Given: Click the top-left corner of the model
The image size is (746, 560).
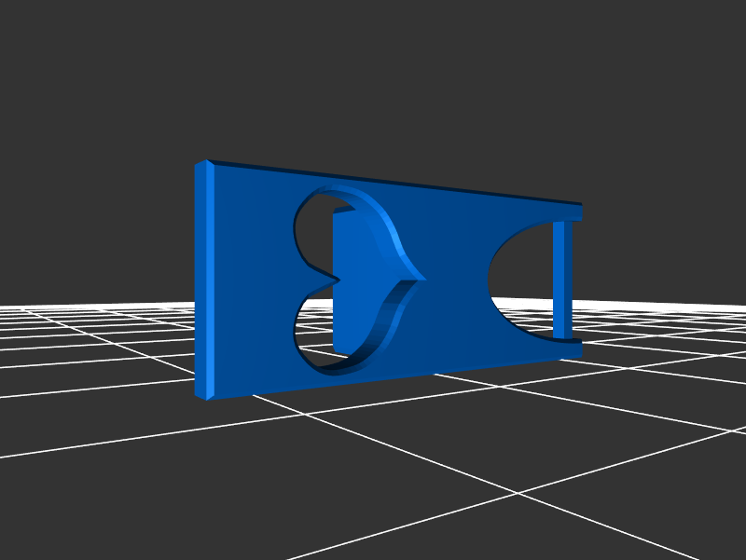Looking at the screenshot, I should point(203,164).
